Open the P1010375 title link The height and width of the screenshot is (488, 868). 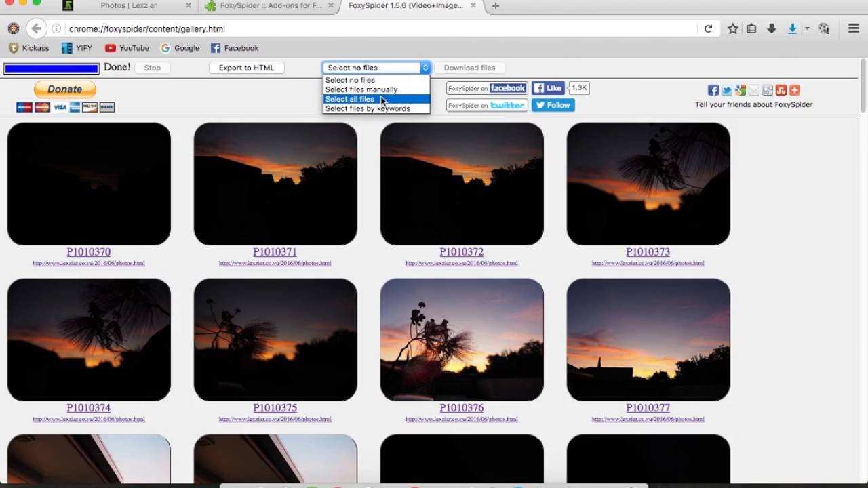point(275,408)
